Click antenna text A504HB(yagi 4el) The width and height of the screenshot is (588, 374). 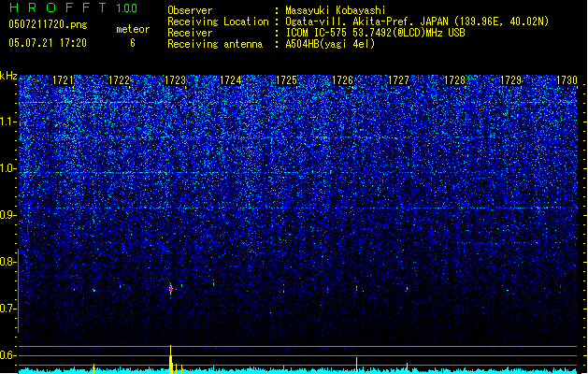click(x=330, y=44)
